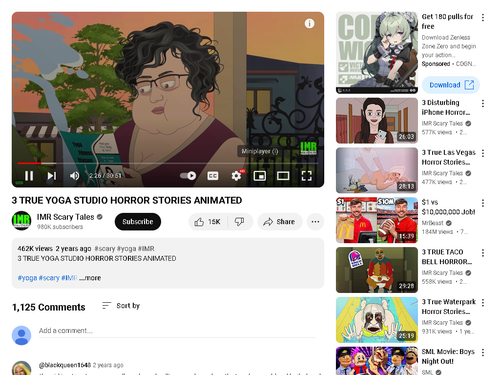500x375 pixels.
Task: Visit MrBeast channel from suggestion
Action: tap(433, 223)
